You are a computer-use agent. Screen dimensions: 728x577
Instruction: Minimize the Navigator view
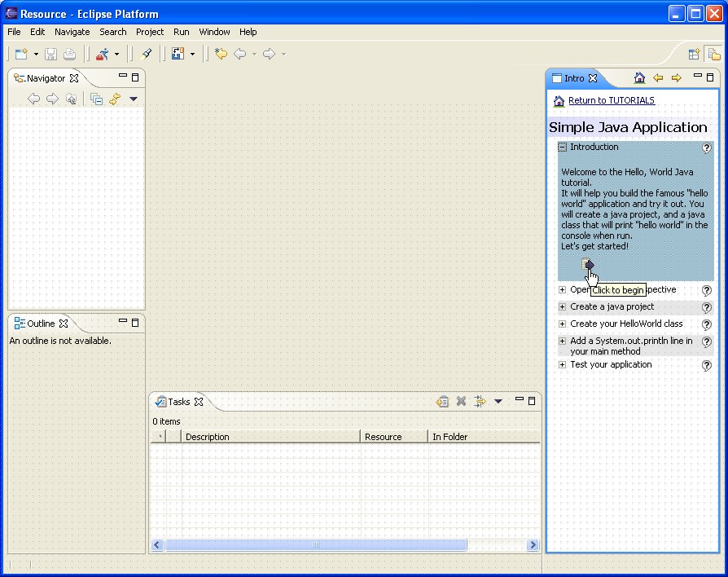123,76
